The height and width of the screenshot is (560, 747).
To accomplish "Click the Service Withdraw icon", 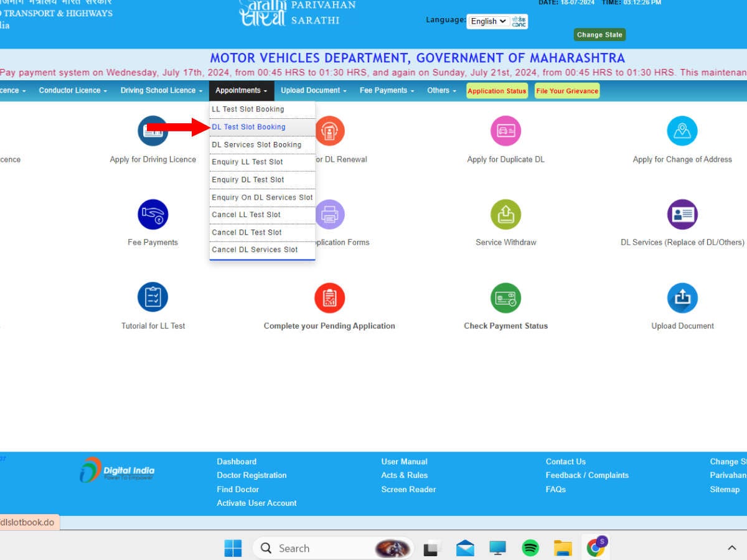I will [x=505, y=215].
